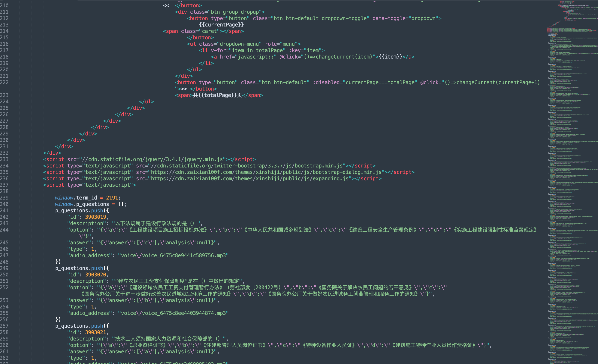Click the id value 3903021
Image resolution: width=598 pixels, height=364 pixels.
pyautogui.click(x=95, y=332)
